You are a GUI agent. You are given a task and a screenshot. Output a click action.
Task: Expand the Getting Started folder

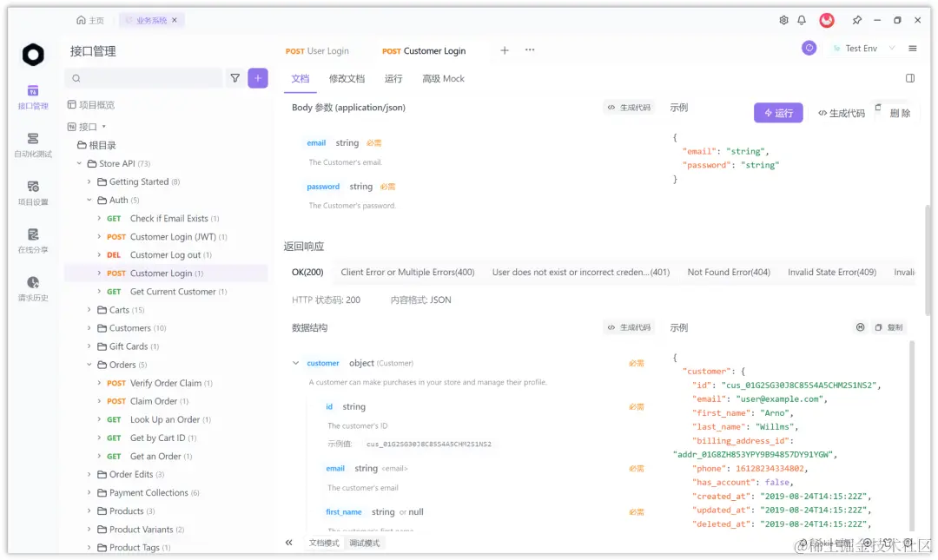point(89,181)
